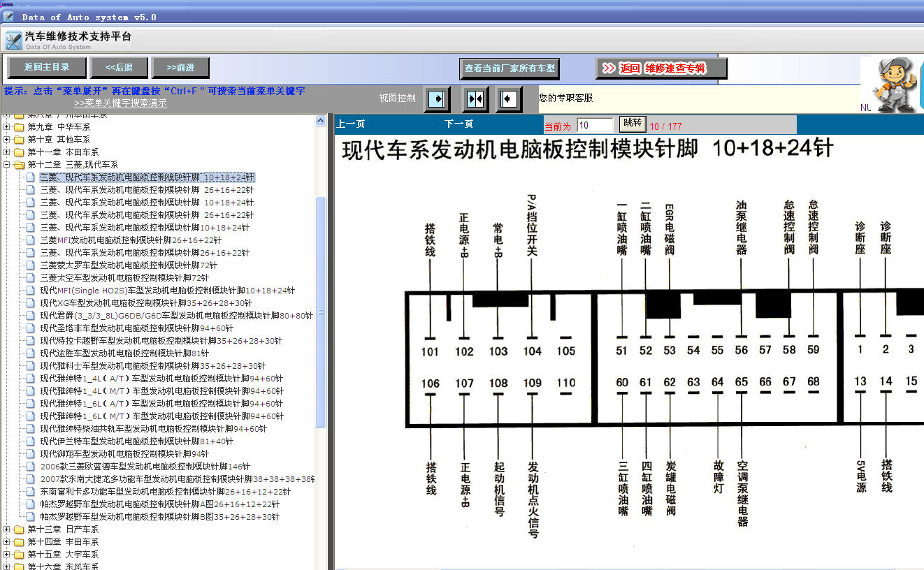Click open-folder icon of 第十二章 三菱,现代车系
Image resolution: width=924 pixels, height=570 pixels.
19,165
